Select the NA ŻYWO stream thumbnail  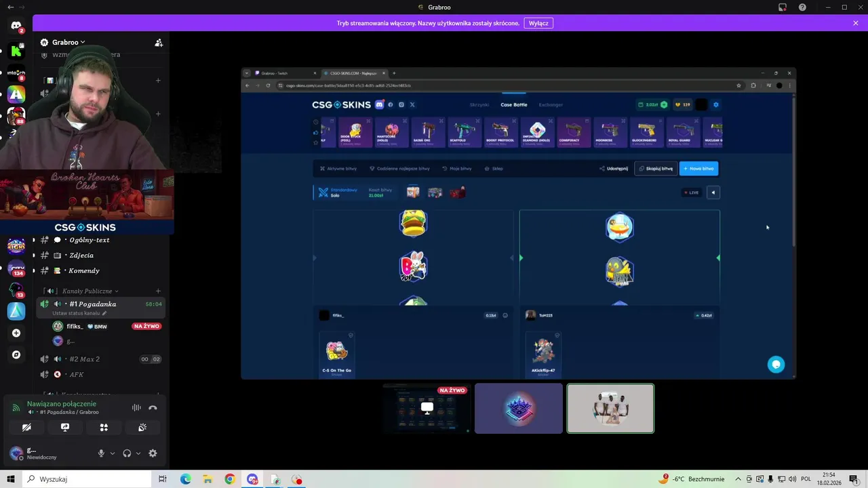427,408
